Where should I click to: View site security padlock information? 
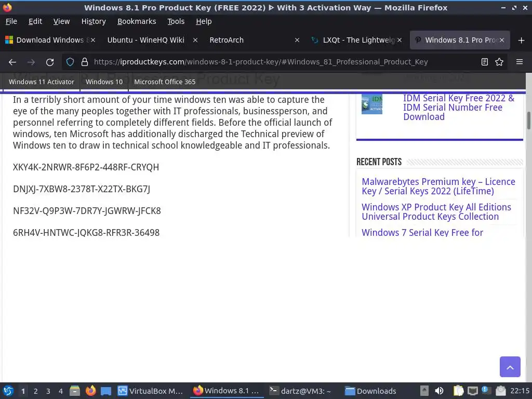85,62
